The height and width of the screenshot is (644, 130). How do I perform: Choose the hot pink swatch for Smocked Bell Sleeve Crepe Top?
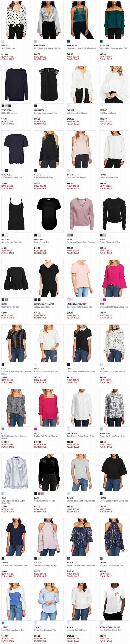click(x=104, y=300)
